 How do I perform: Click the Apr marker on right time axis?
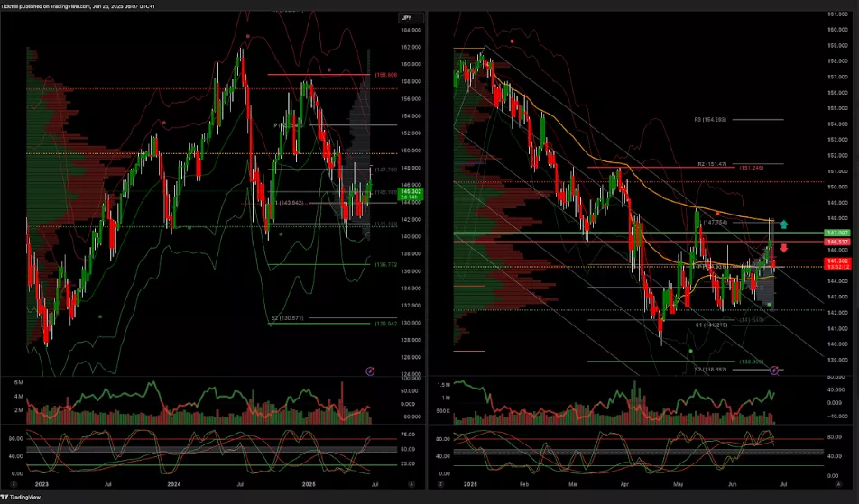tap(623, 483)
